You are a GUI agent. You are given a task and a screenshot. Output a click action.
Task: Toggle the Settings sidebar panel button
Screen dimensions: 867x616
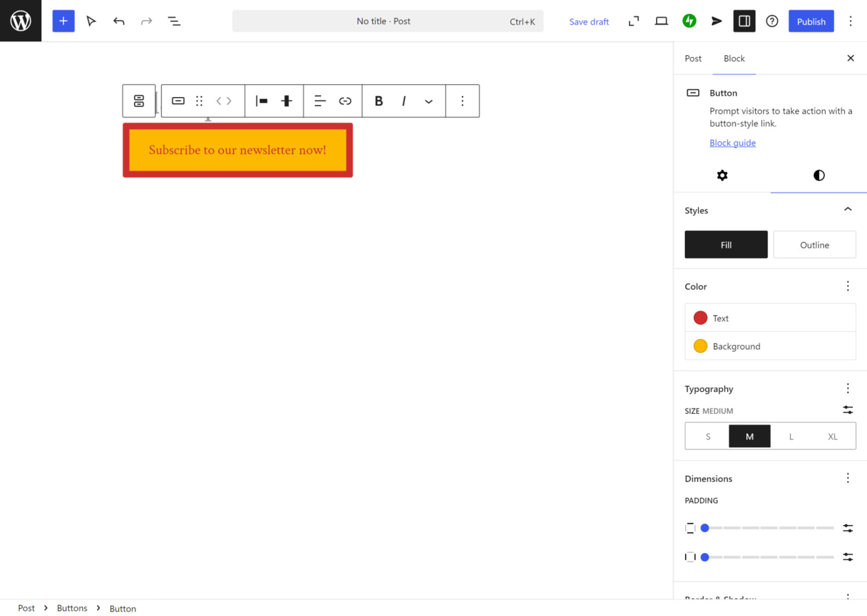pos(744,21)
